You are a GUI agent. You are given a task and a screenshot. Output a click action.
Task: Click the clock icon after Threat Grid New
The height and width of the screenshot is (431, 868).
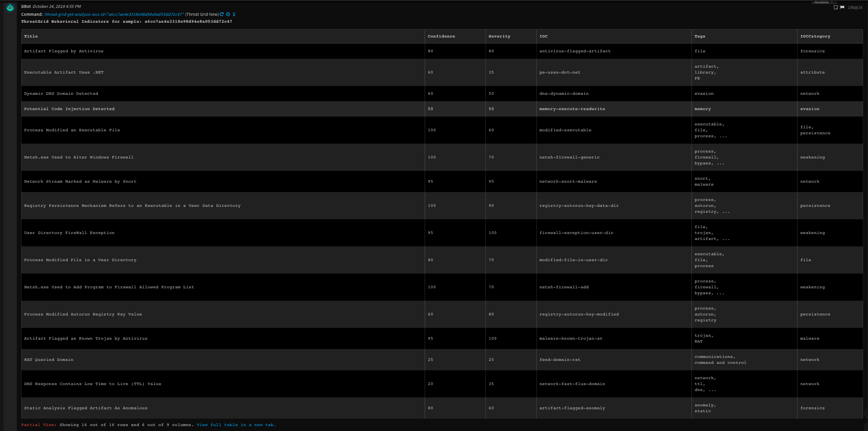tap(228, 14)
